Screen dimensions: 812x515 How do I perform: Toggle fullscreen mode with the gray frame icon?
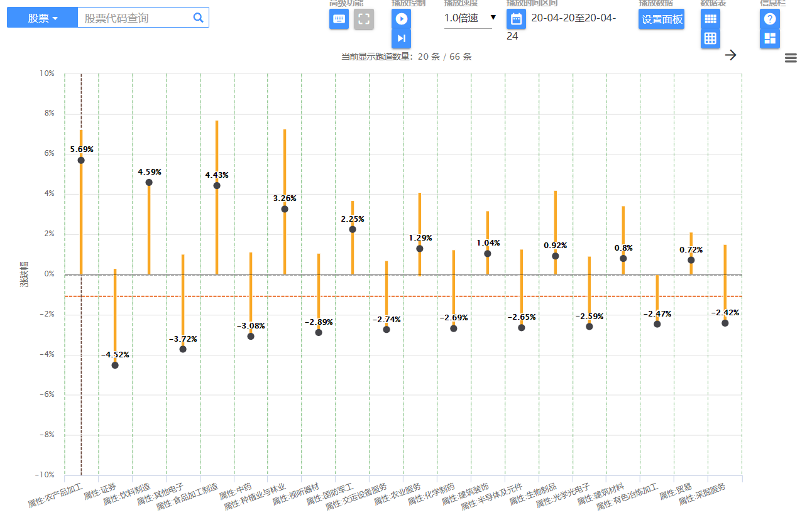[363, 19]
